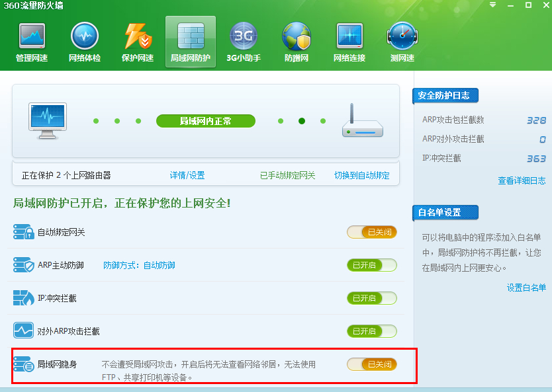Click the 360流量防火墙 window title
This screenshot has width=552, height=392.
tap(34, 5)
